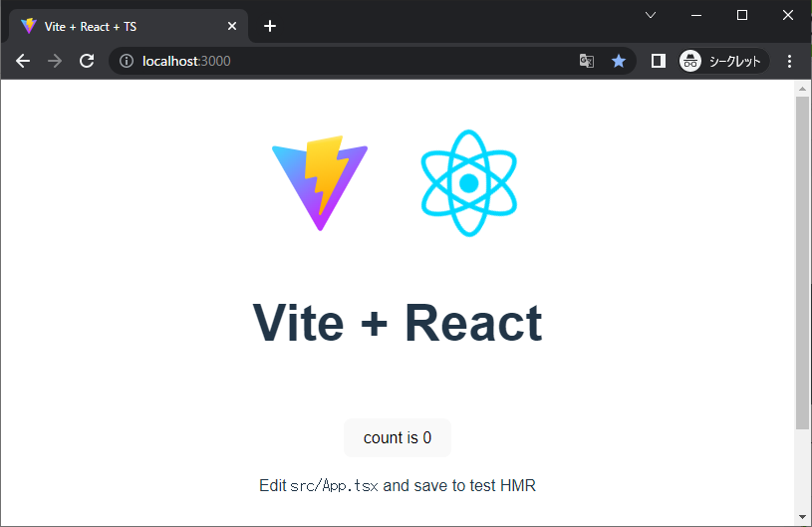Open the tab search dropdown chevron
Screen dimensions: 812x527
pos(651,15)
